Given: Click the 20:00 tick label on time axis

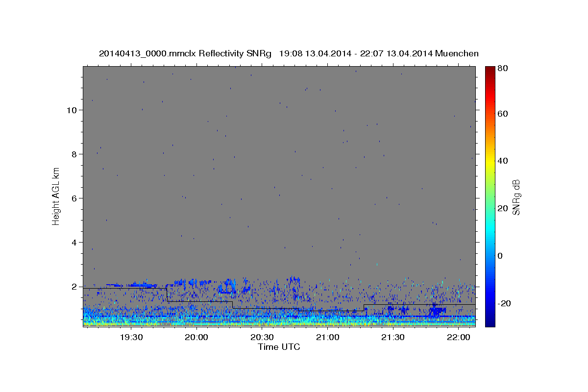Looking at the screenshot, I should [197, 337].
